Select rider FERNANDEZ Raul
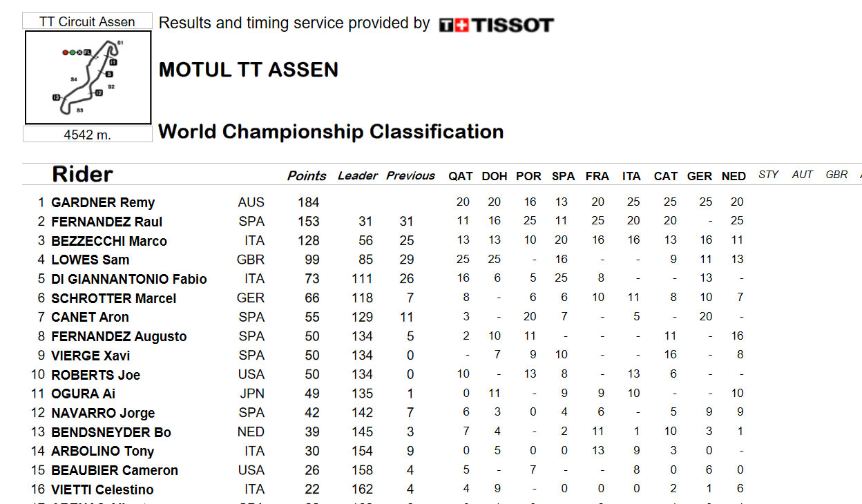The width and height of the screenshot is (862, 504). click(x=107, y=222)
